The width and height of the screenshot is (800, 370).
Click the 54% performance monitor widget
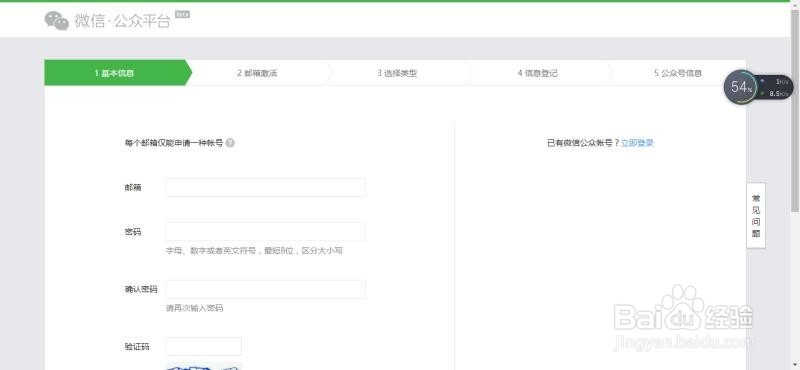point(758,87)
